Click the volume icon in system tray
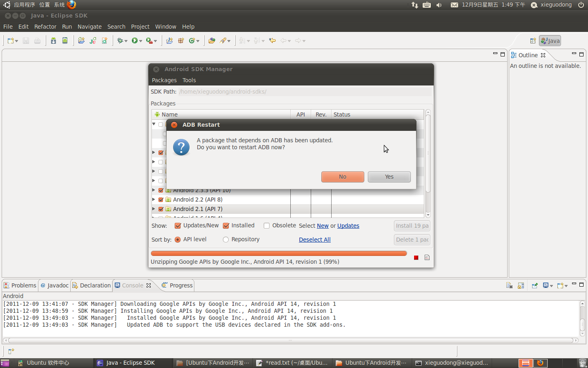 tap(439, 5)
